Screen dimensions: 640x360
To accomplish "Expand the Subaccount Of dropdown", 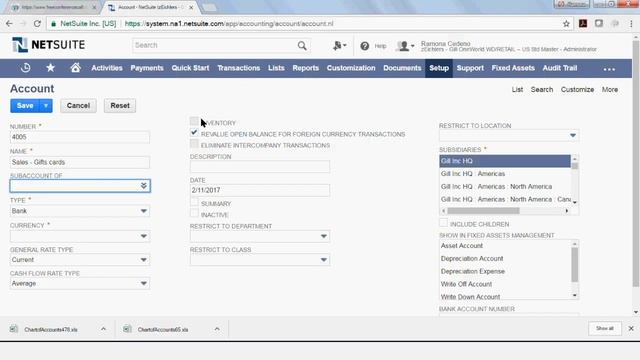I will point(144,186).
